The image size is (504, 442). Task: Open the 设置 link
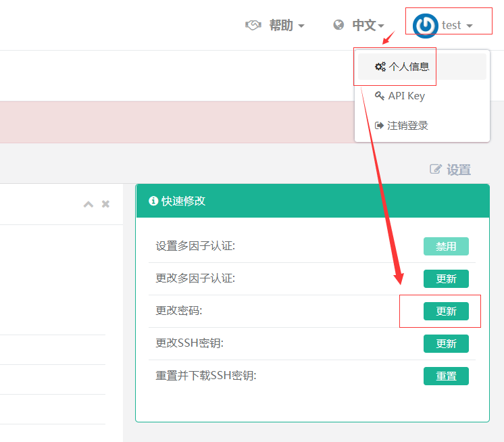coord(459,170)
